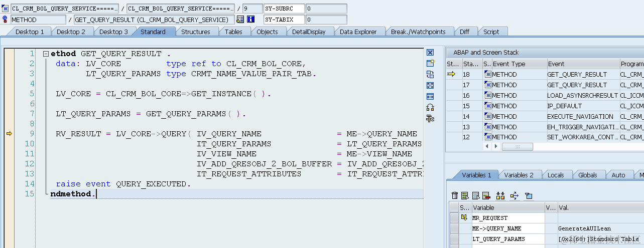Click the full screen tool icon
Screen dimensions: 644x248
(430, 85)
